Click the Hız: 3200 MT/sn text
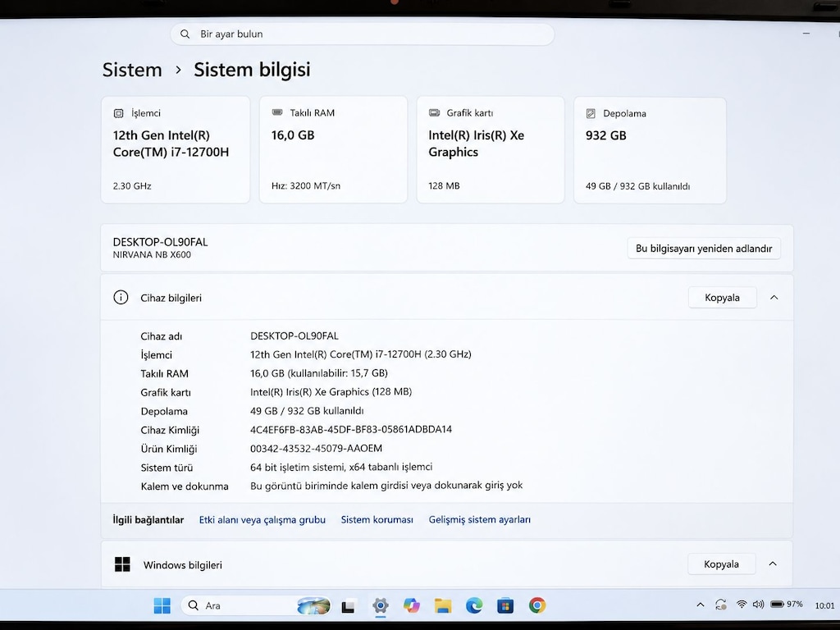Viewport: 840px width, 630px height. [x=305, y=186]
